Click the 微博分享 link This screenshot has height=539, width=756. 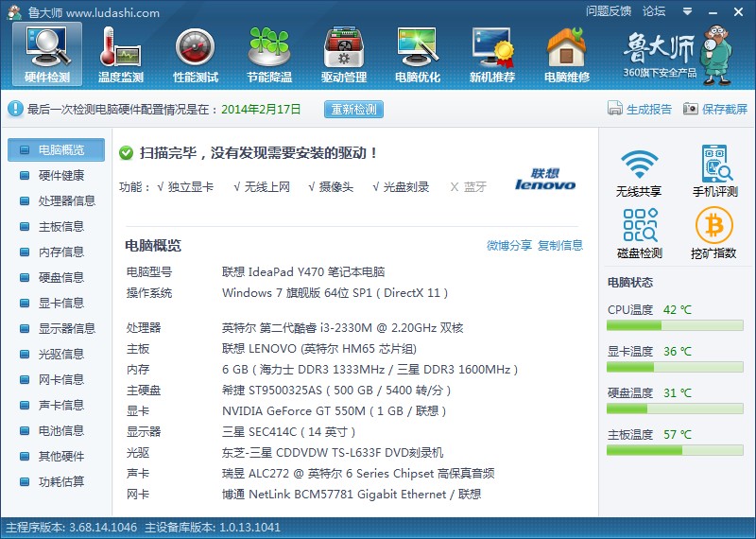pos(509,246)
